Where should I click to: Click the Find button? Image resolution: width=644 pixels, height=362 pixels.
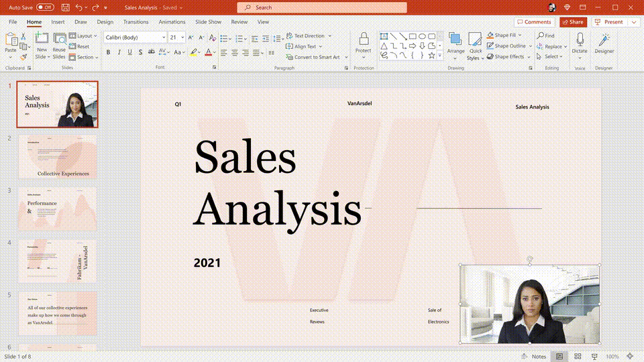point(546,36)
